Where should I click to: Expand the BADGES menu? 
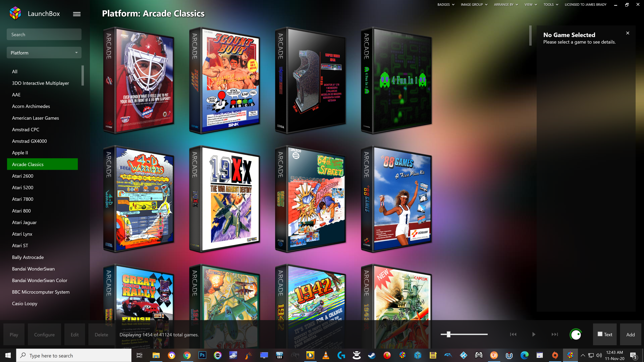446,5
